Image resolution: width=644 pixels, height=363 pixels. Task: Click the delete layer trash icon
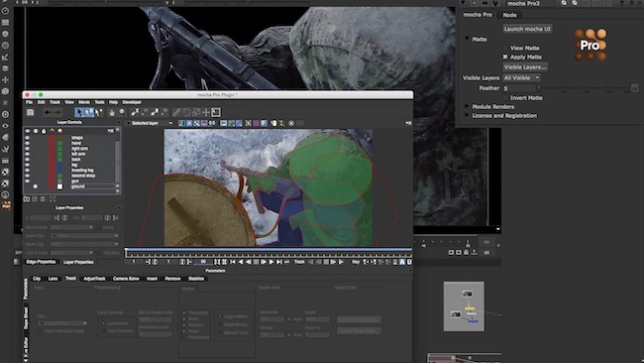coord(43,199)
